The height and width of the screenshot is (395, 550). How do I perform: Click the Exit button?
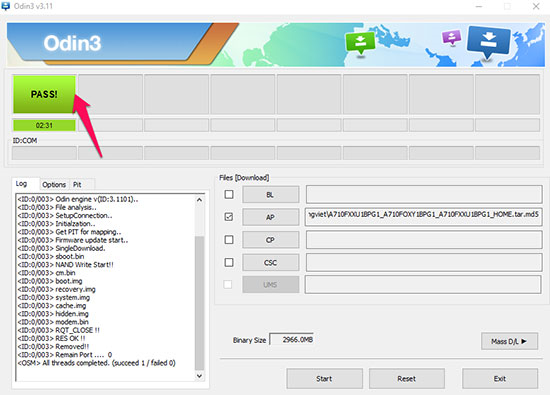coord(500,379)
